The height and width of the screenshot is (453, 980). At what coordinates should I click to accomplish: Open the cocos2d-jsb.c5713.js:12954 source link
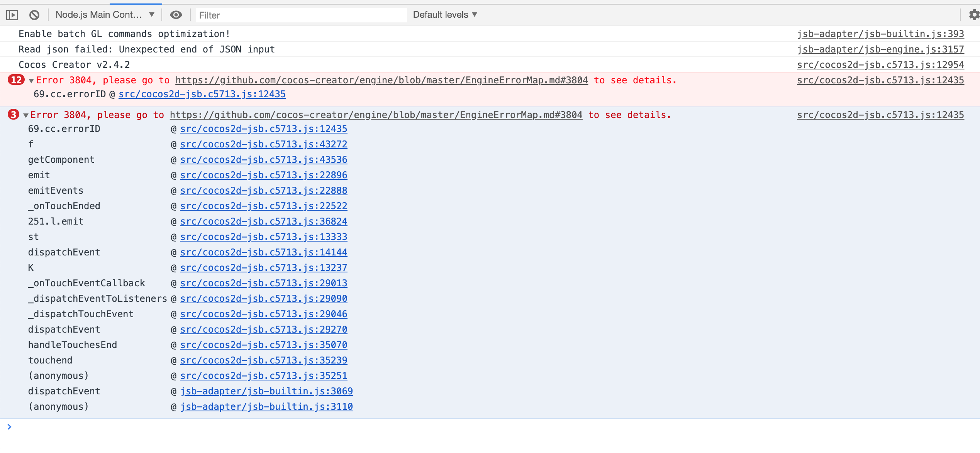click(x=880, y=65)
